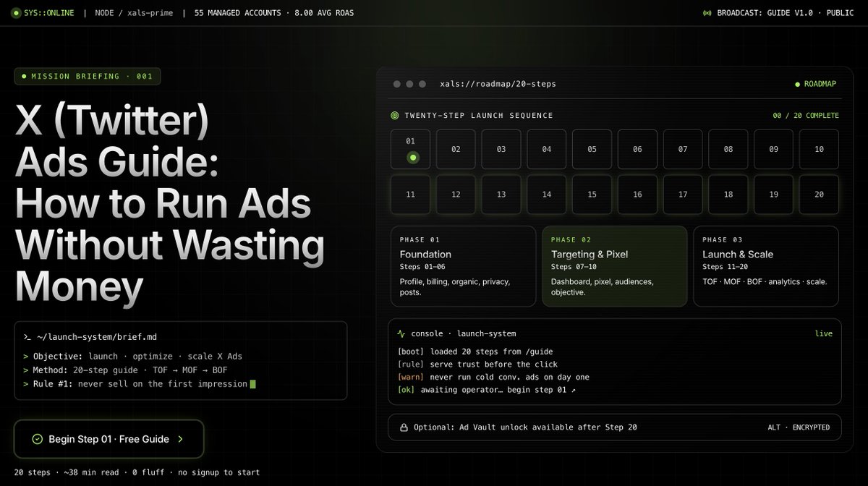The height and width of the screenshot is (486, 868).
Task: Go to step 19 tile
Action: pyautogui.click(x=774, y=195)
